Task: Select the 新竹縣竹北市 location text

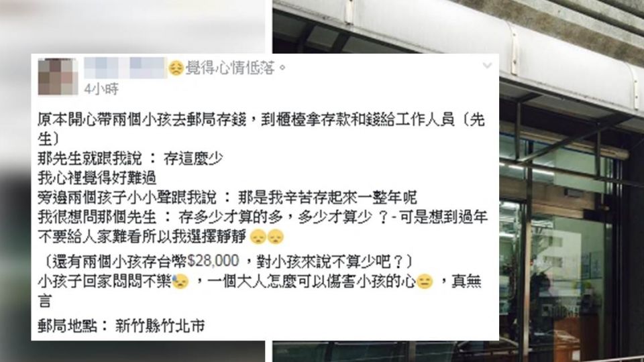Action: pyautogui.click(x=160, y=326)
